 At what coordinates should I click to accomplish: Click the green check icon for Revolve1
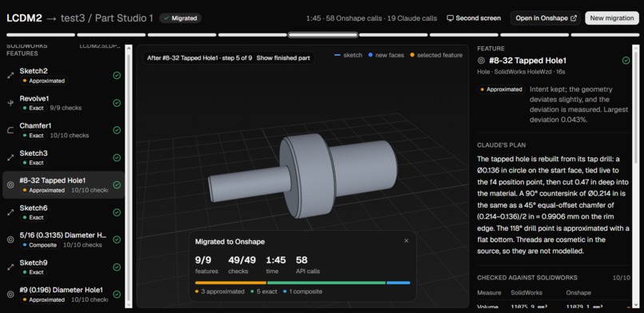click(x=117, y=103)
